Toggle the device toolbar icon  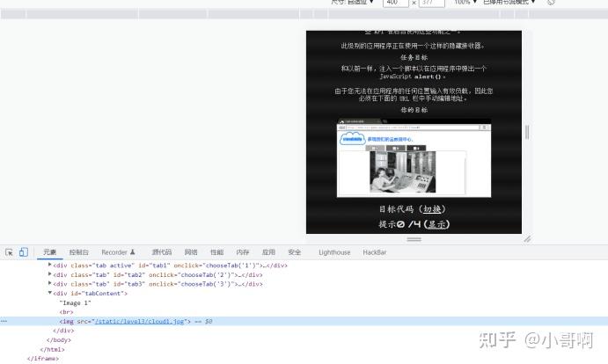(24, 252)
